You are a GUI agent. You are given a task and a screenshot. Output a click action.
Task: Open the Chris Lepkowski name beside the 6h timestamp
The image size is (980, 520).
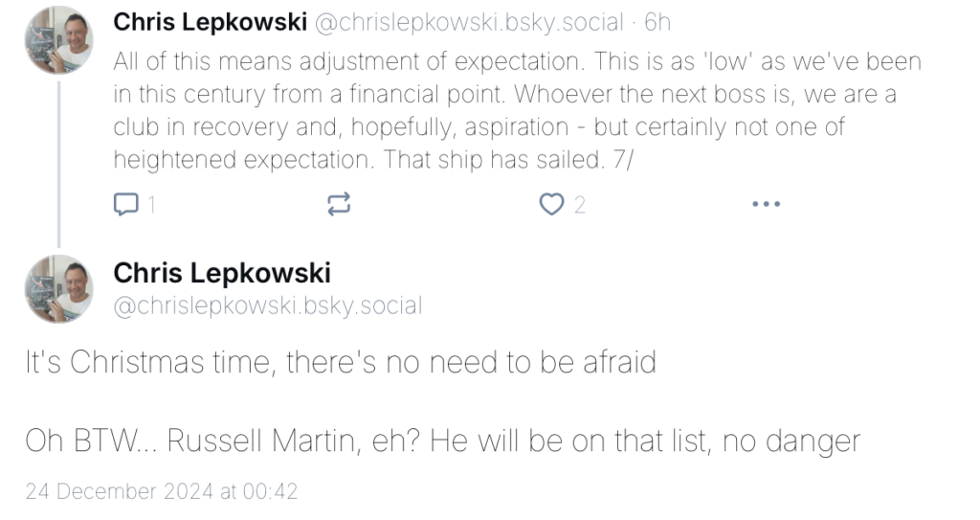210,23
